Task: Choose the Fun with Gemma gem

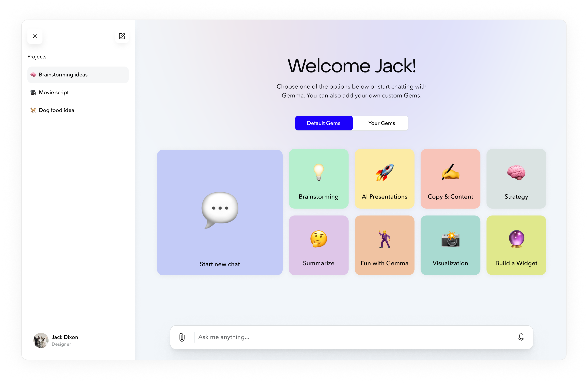Action: point(384,245)
